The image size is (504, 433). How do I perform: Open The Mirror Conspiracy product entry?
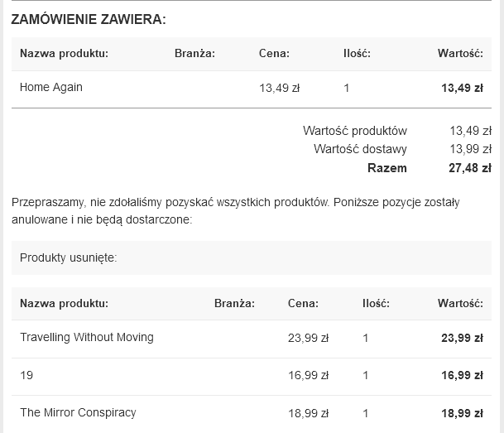(78, 412)
